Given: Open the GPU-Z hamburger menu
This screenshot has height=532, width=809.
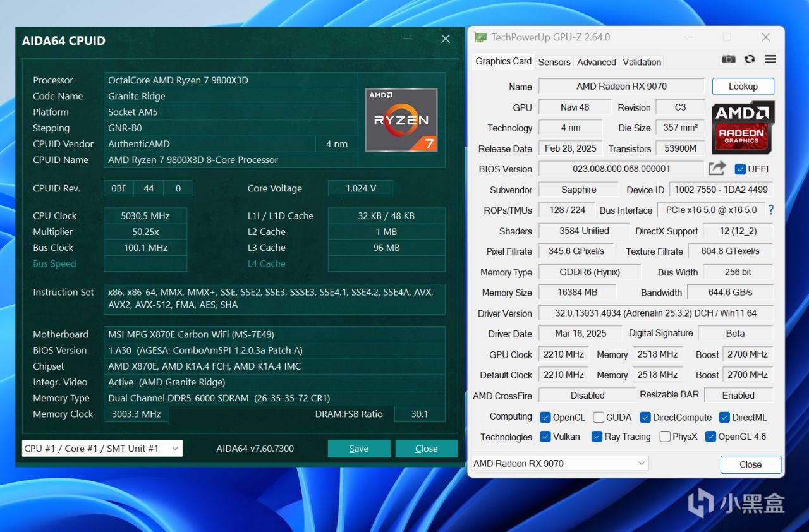Looking at the screenshot, I should 770,59.
